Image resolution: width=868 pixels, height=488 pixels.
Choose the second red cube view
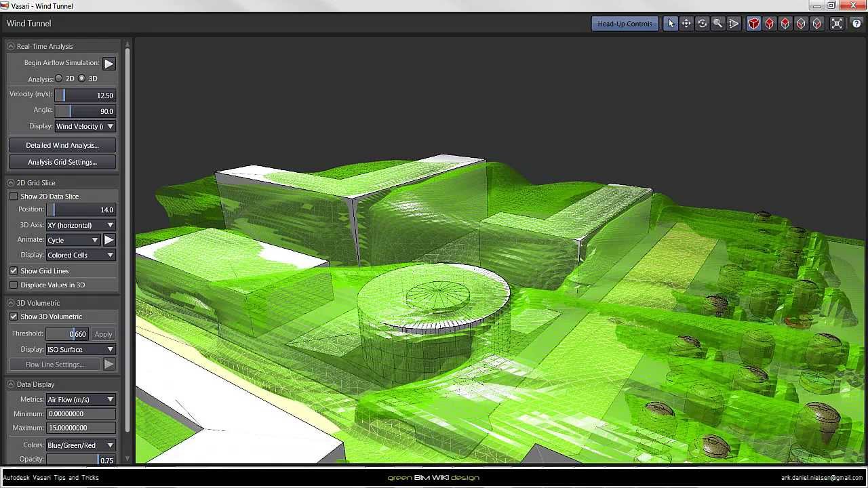(x=769, y=24)
